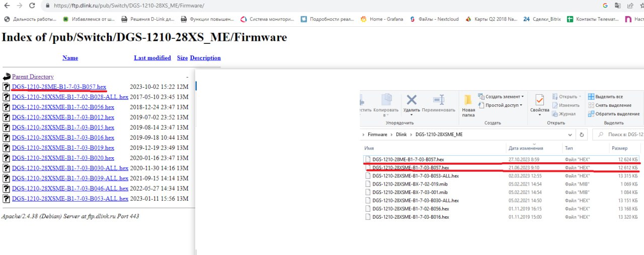Click 'Изменить' in Explorer ribbon
644x255 pixels.
coord(566,105)
